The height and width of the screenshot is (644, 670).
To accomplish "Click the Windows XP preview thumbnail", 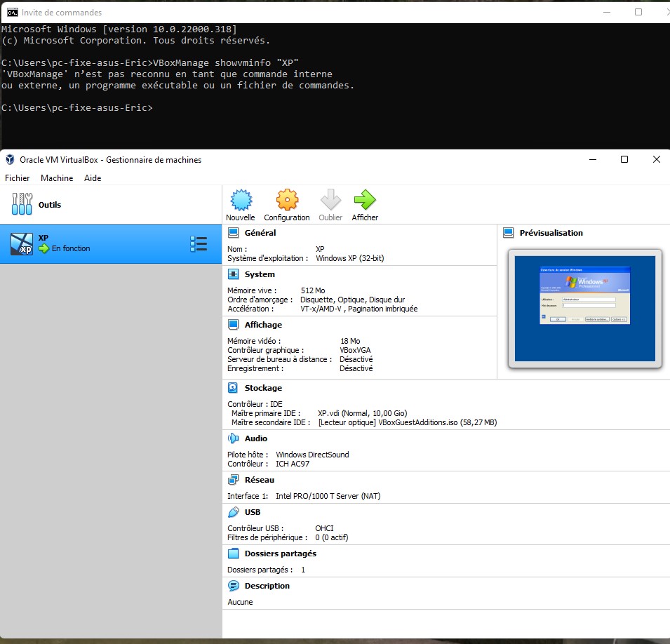I will click(x=585, y=309).
